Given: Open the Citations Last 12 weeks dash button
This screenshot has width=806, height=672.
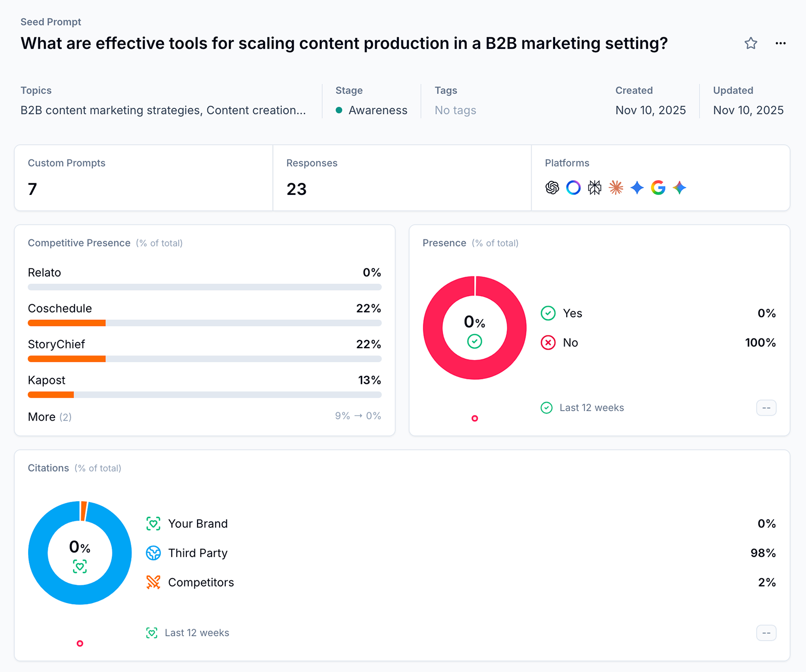Looking at the screenshot, I should point(766,633).
